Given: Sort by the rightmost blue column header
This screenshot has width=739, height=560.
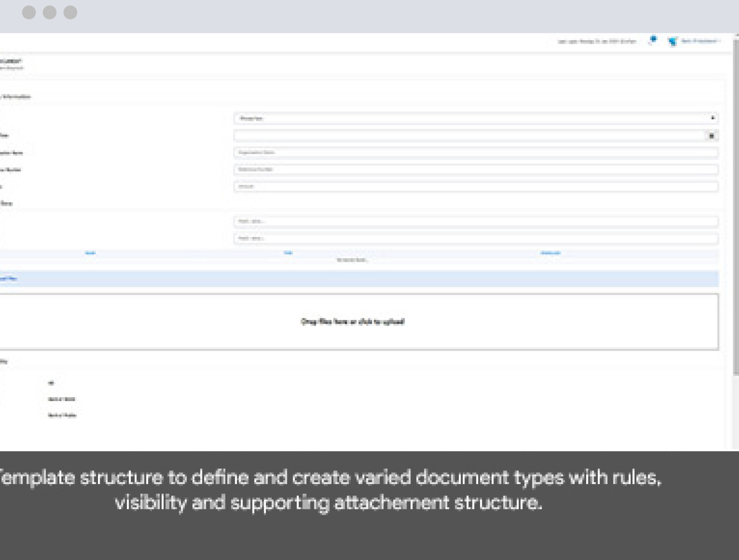Looking at the screenshot, I should click(x=550, y=253).
